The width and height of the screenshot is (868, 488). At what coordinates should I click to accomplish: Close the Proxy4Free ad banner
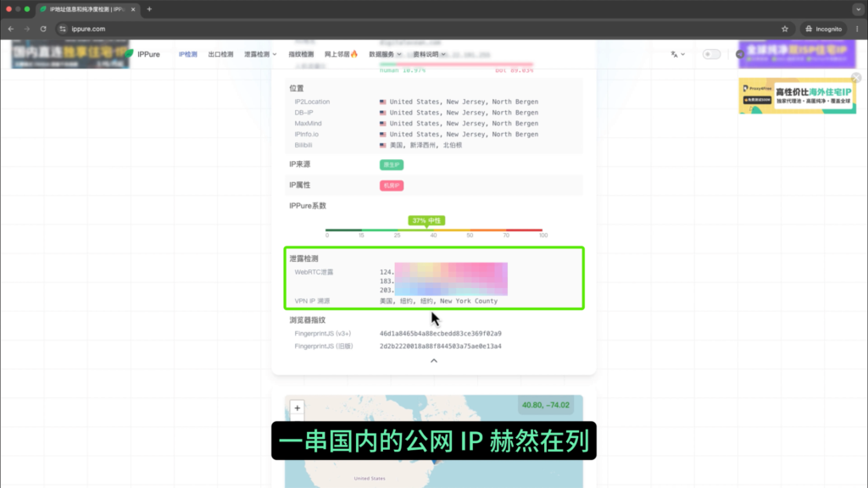pyautogui.click(x=856, y=77)
